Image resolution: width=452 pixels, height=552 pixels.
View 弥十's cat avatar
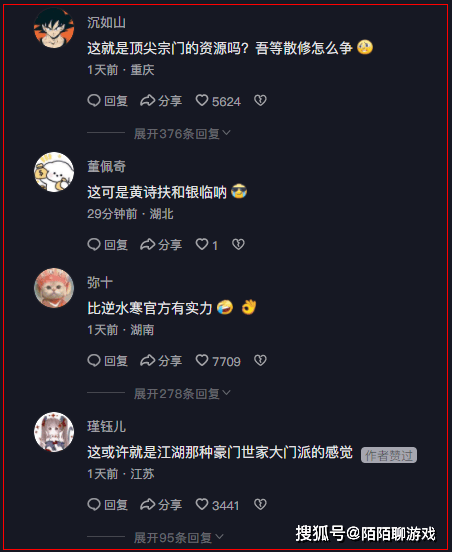click(54, 288)
